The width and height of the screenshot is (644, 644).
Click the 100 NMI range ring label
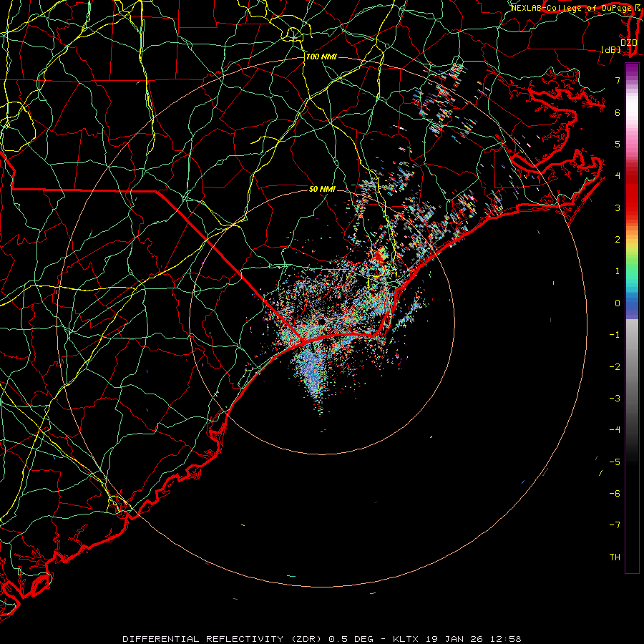tap(321, 57)
